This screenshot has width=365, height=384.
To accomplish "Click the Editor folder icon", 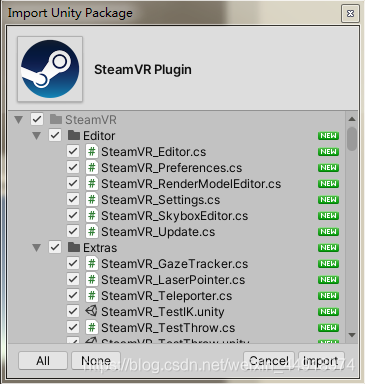I will click(74, 135).
